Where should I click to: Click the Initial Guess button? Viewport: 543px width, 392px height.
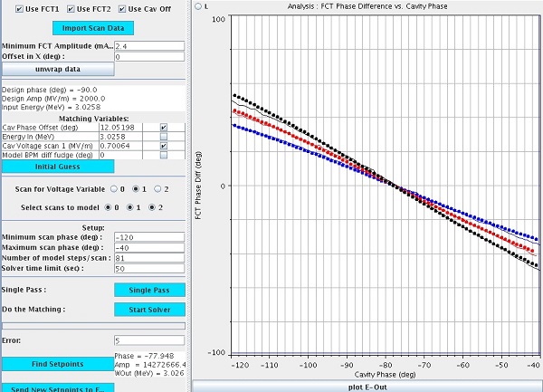pos(57,167)
